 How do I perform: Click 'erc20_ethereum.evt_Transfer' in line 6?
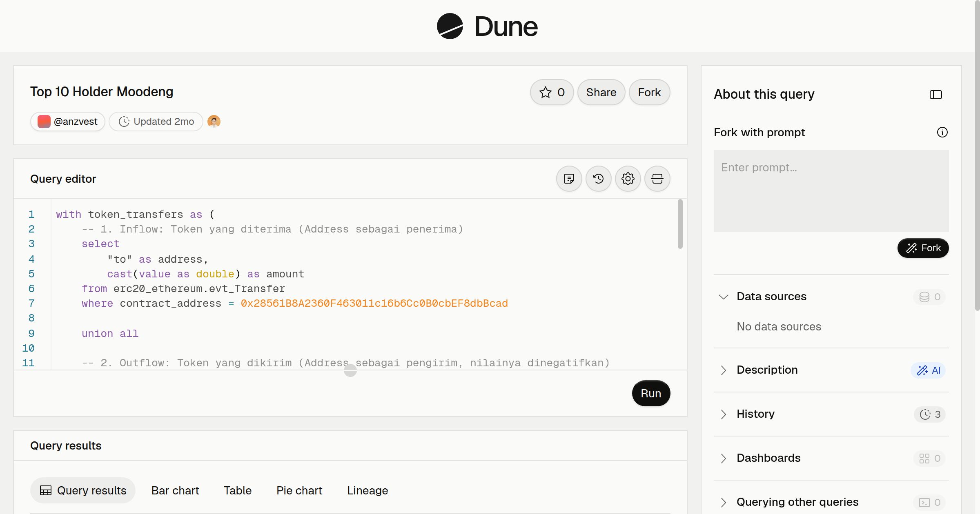[199, 289]
